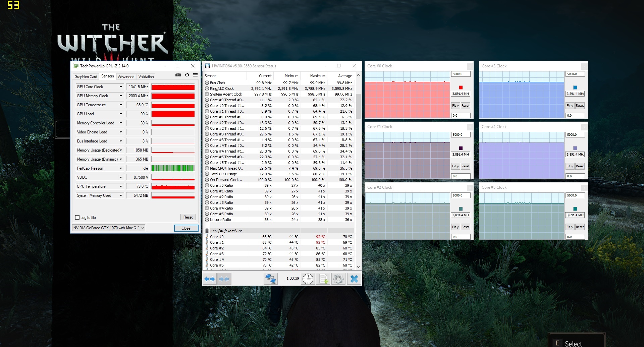
Task: Open the GPU Load sensor dropdown
Action: (121, 114)
